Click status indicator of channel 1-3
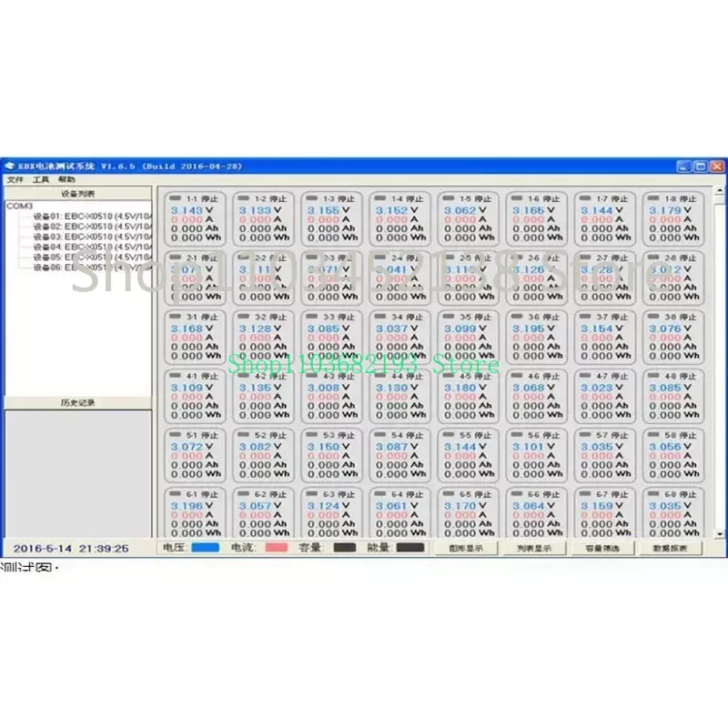The height and width of the screenshot is (728, 728). 311,198
